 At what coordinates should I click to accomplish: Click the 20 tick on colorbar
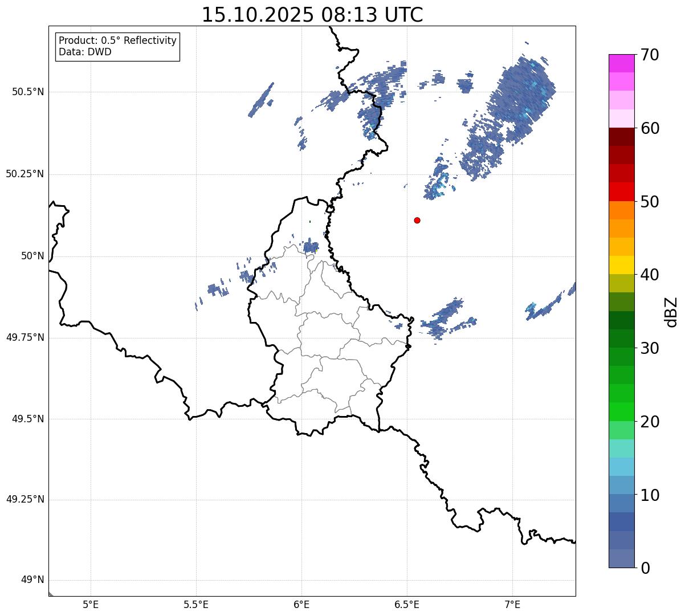(649, 422)
